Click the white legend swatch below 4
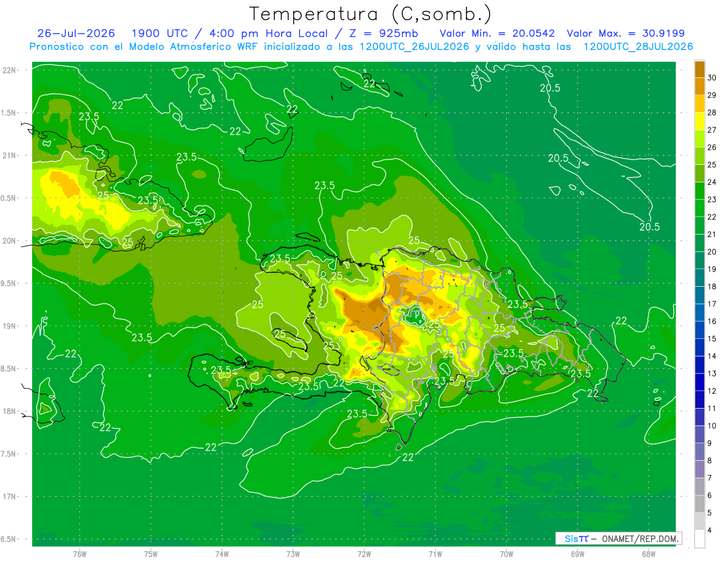728x562 pixels. (x=699, y=539)
